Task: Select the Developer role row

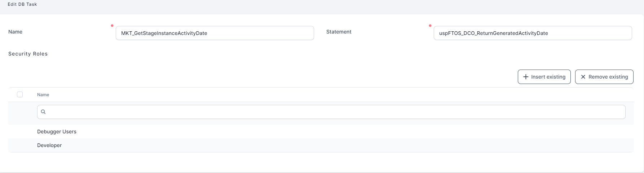Action: click(49, 145)
